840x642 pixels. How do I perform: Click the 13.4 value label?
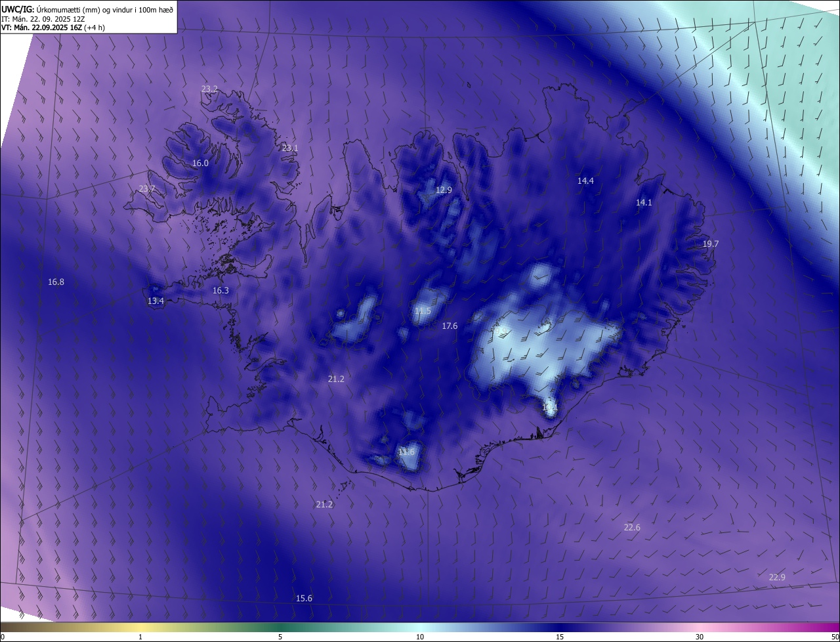point(156,301)
